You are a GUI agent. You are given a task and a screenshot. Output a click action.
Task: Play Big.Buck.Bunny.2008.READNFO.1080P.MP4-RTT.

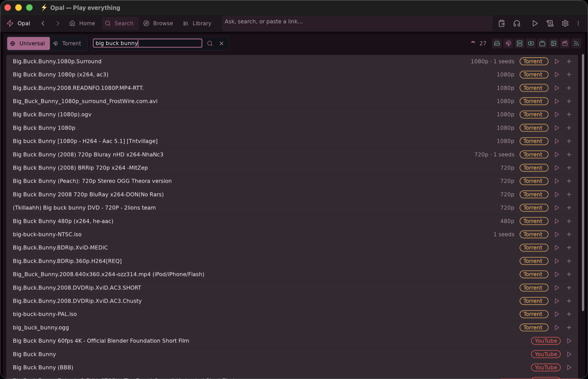point(557,88)
